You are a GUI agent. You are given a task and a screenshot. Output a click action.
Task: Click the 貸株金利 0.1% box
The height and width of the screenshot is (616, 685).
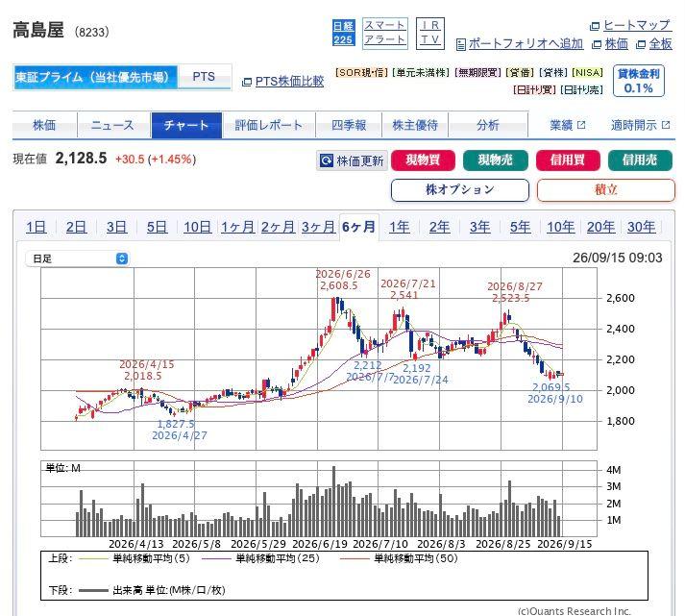pyautogui.click(x=639, y=81)
